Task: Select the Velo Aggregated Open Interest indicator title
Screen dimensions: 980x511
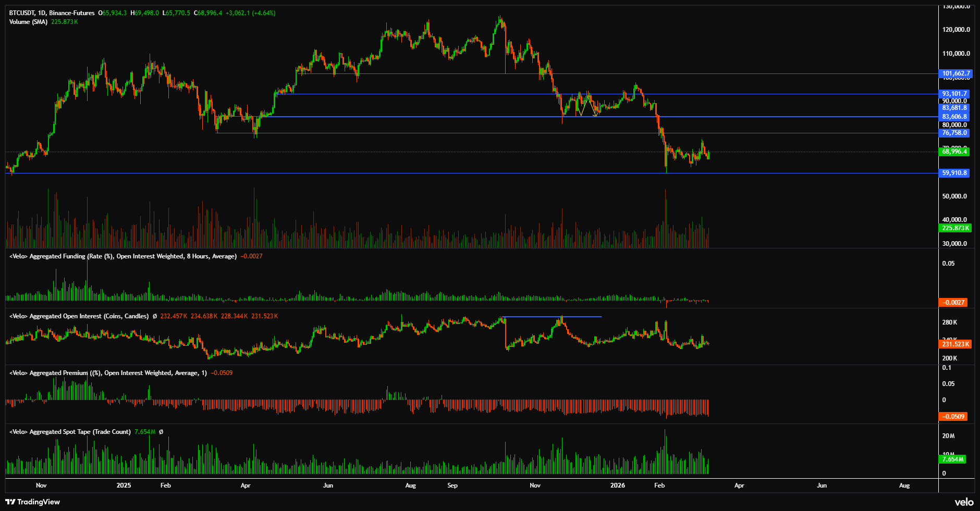Action: click(x=79, y=316)
